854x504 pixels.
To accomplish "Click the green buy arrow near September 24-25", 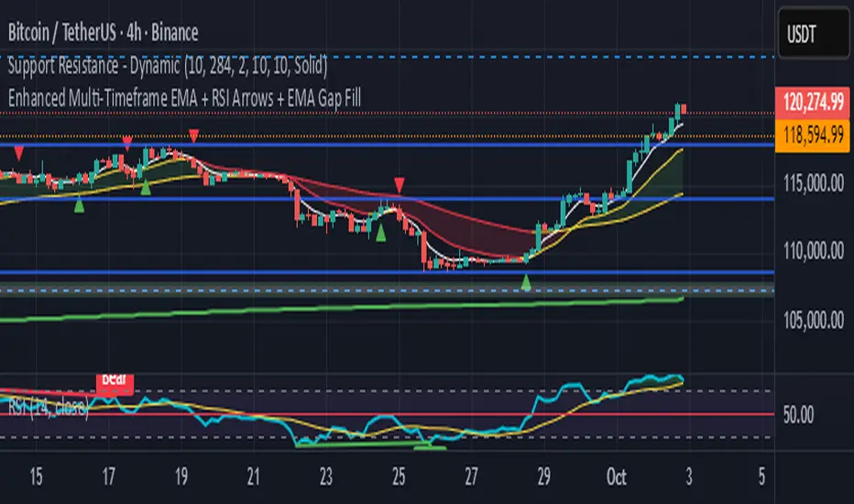I will coord(380,233).
